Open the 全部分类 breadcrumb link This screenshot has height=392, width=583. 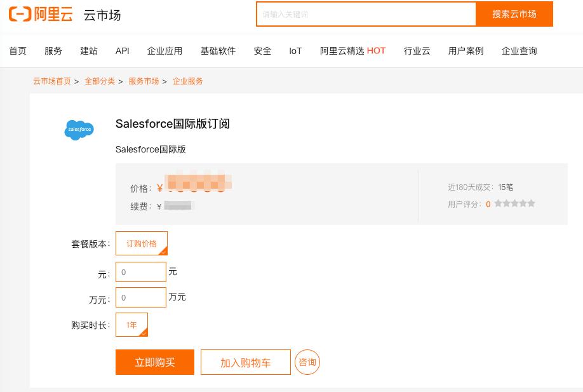coord(100,81)
